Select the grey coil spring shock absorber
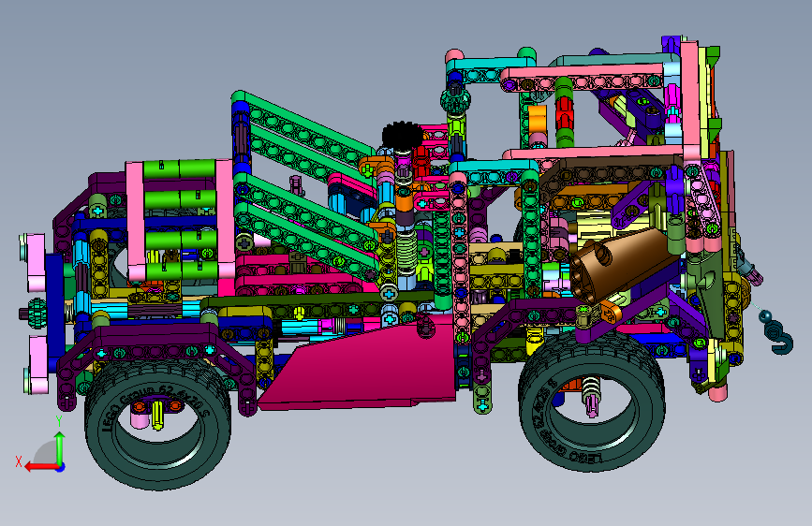Image resolution: width=812 pixels, height=526 pixels. click(406, 253)
